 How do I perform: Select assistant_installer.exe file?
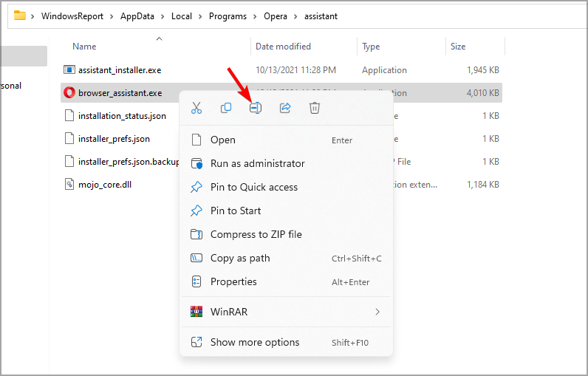click(120, 70)
